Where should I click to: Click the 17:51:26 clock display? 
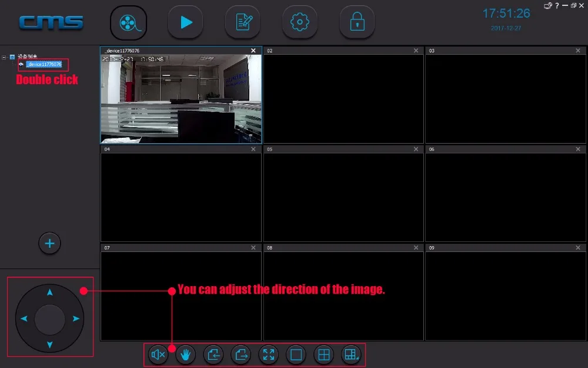[x=506, y=14]
